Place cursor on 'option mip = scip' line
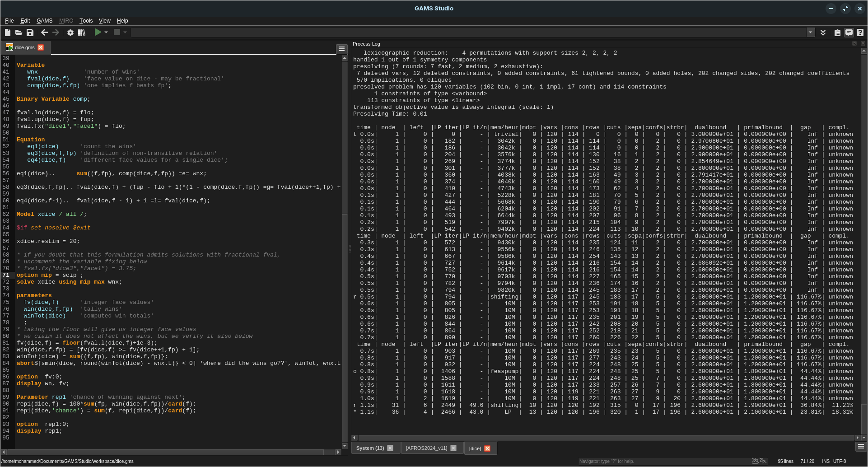Image resolution: width=868 pixels, height=467 pixels. pyautogui.click(x=50, y=275)
